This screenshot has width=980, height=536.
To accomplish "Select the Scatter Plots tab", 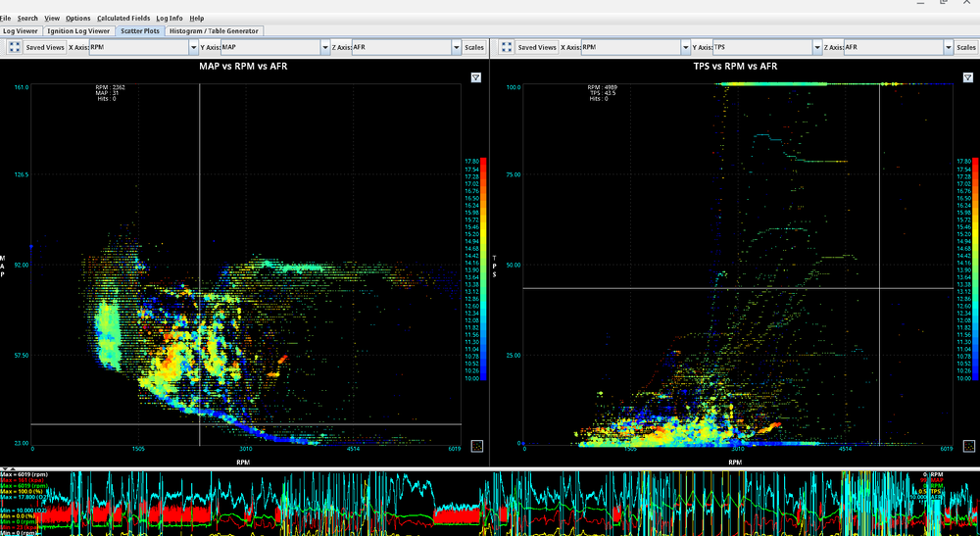I will 140,30.
